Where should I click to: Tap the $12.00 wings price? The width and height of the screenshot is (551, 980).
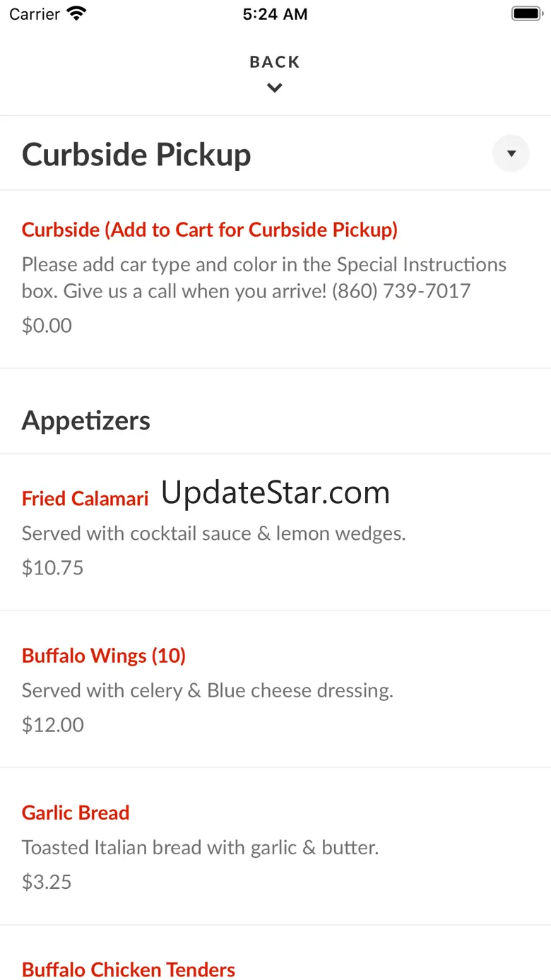click(53, 725)
